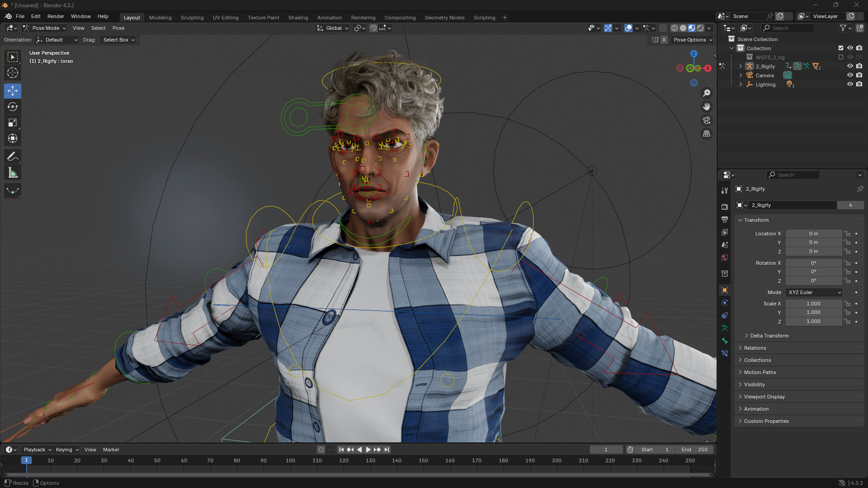Uncheck the Collection exclude checkbox
868x488 pixels.
[x=841, y=48]
